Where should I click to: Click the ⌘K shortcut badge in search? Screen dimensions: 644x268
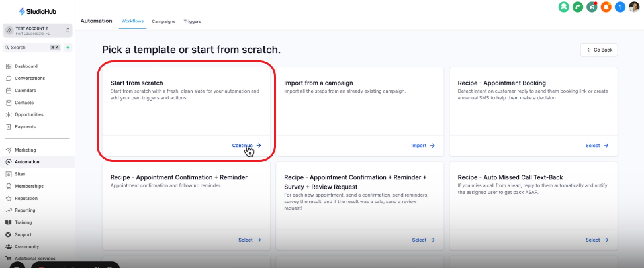click(x=55, y=48)
